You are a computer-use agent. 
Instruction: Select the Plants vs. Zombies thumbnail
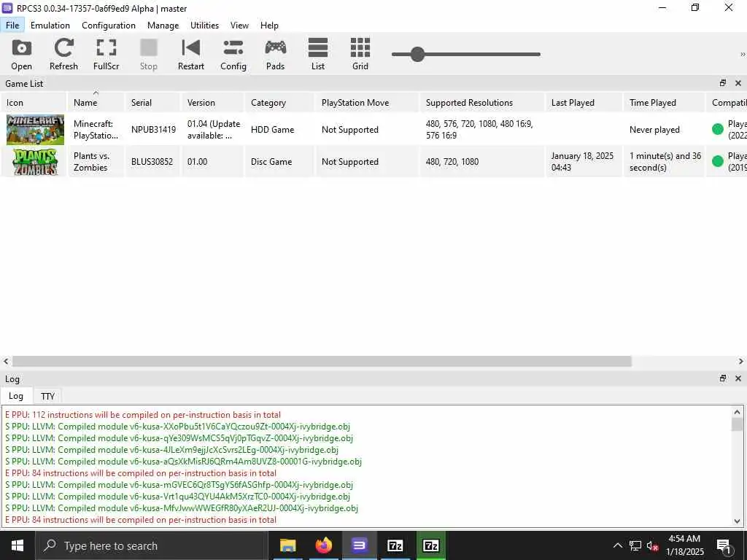pos(35,162)
